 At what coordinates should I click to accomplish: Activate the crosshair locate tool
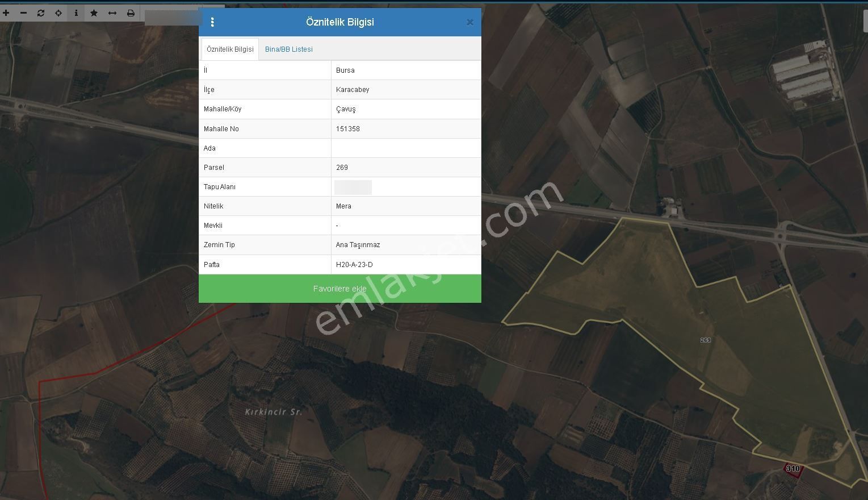(x=58, y=13)
